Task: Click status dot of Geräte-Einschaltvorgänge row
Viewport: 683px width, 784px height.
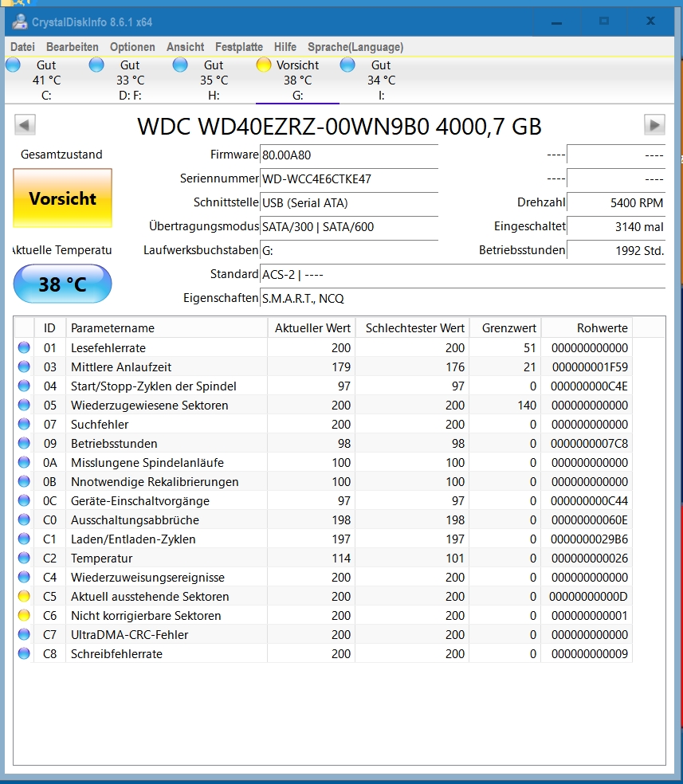Action: pyautogui.click(x=23, y=500)
